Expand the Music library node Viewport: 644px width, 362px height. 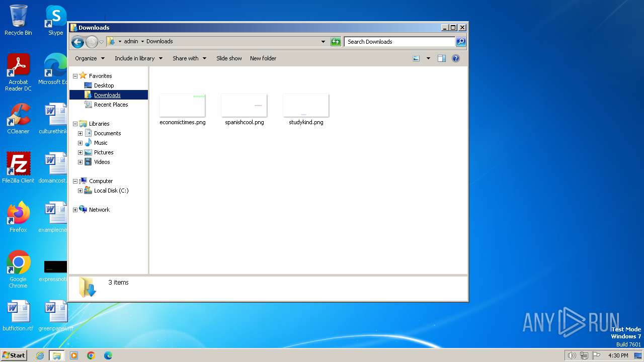coord(80,143)
